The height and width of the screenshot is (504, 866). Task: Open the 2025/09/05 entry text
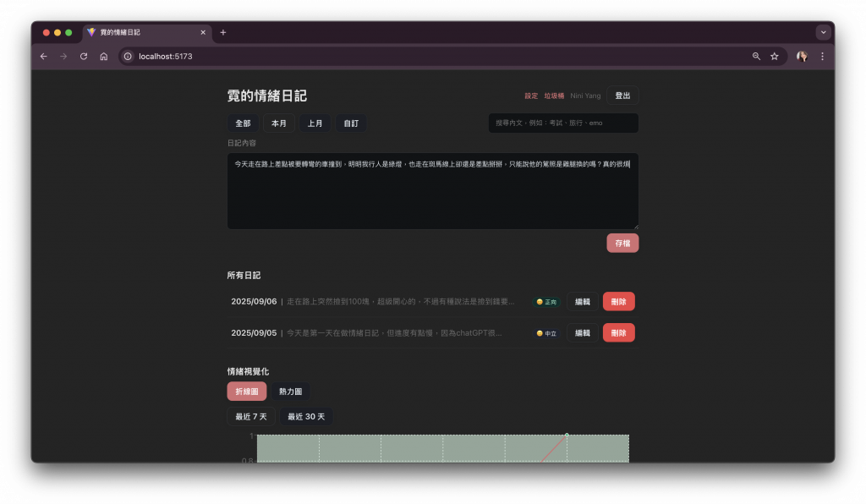[x=394, y=333]
